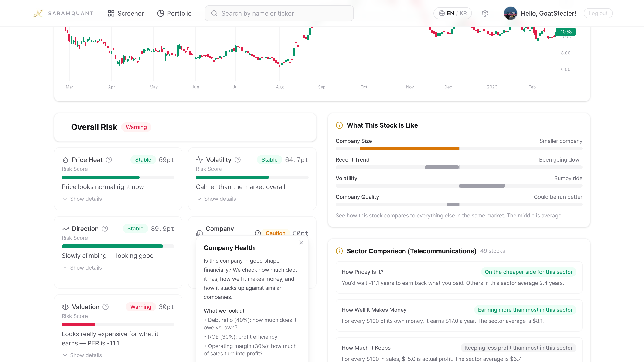The image size is (644, 362).
Task: Close the Company Health popup
Action: coord(301,242)
